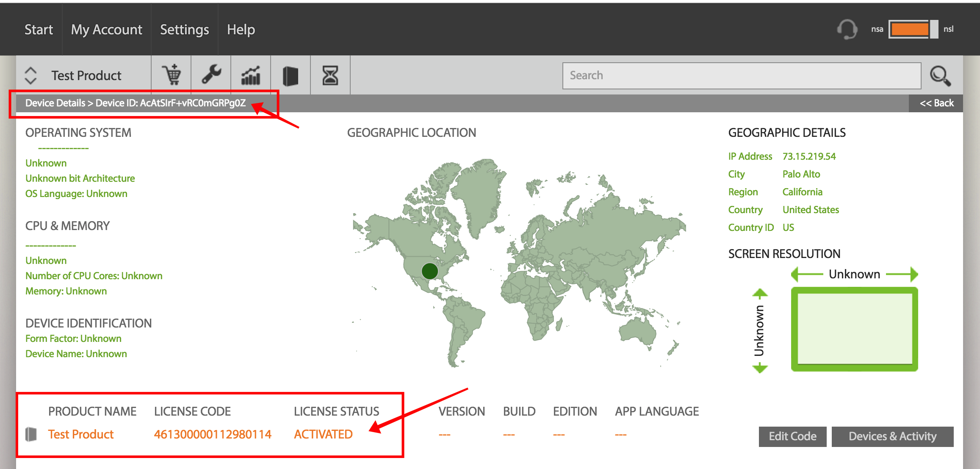
Task: Click the green location dot on map
Action: (x=429, y=271)
